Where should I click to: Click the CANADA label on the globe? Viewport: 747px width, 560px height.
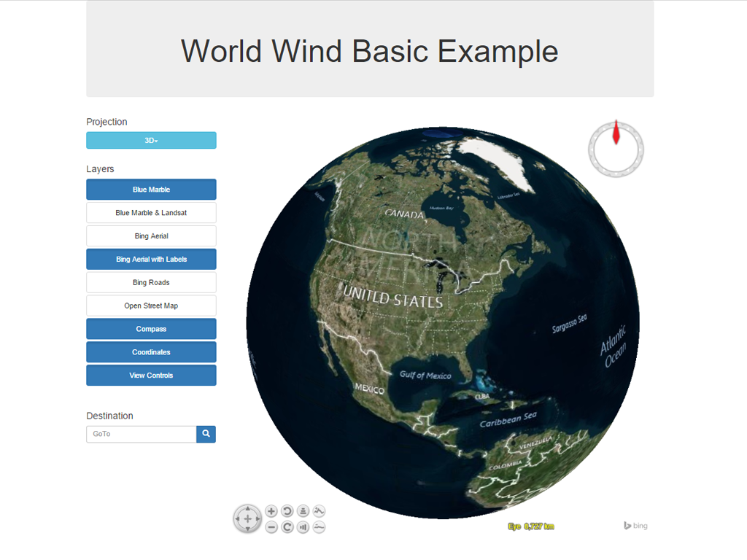click(404, 214)
